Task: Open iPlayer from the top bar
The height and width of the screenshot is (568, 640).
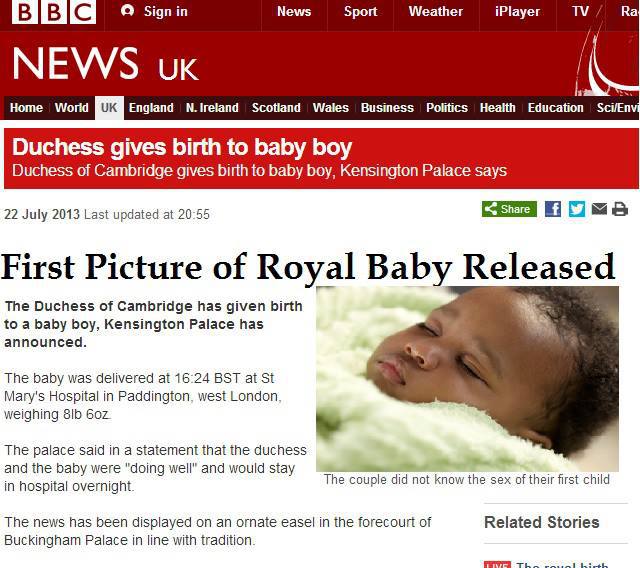Action: point(517,11)
